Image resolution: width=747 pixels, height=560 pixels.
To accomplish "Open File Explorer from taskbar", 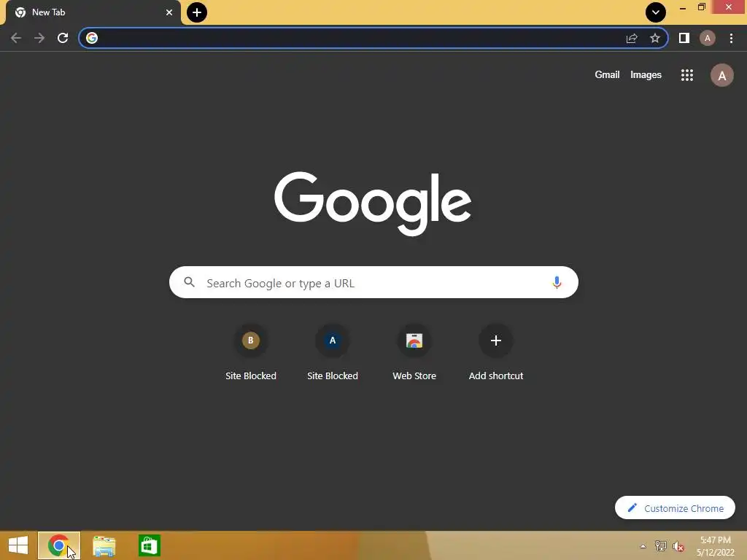I will [x=104, y=545].
